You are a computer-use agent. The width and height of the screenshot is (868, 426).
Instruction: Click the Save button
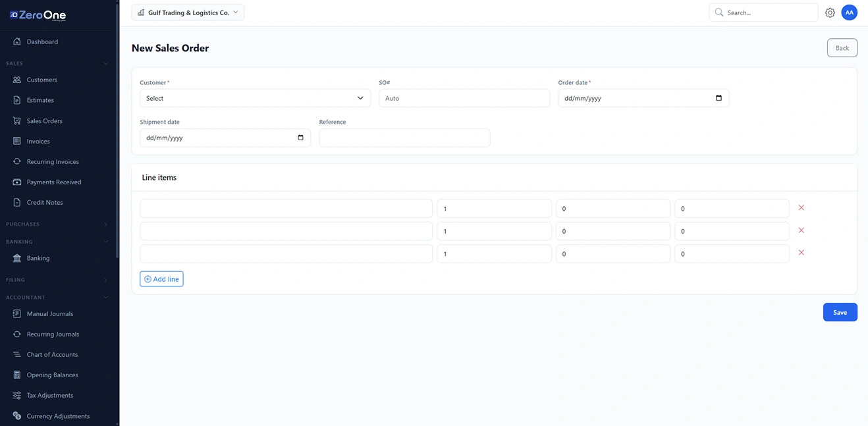click(x=840, y=312)
